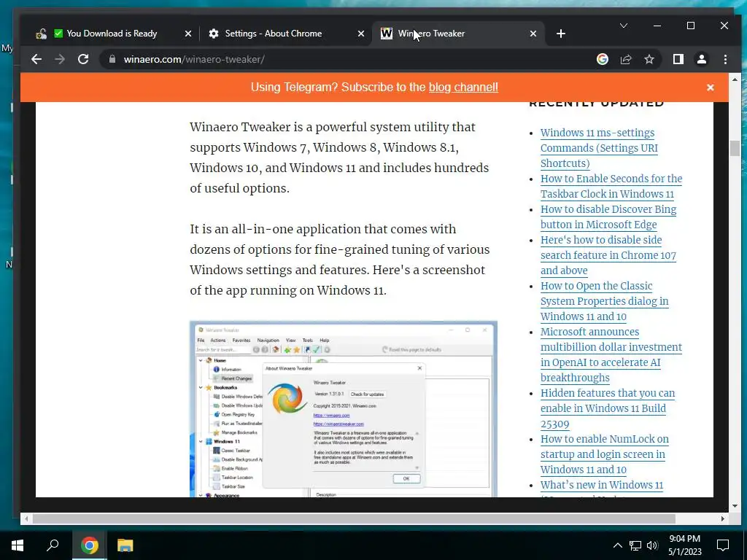747x560 pixels.
Task: Click the vertical scrollbar thumb
Action: coord(735,148)
